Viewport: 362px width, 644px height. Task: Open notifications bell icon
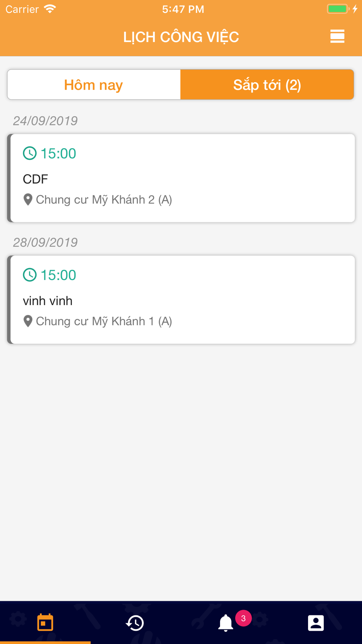(x=226, y=623)
